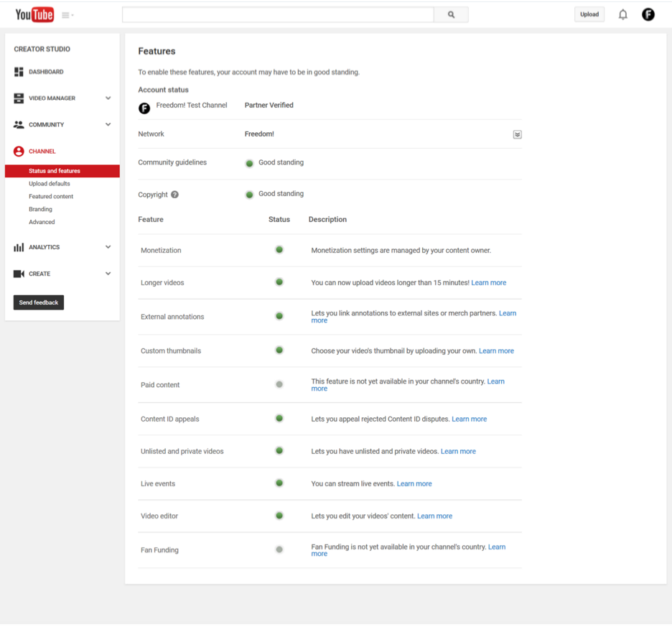Open Learn more for External annotations
Viewport: 672px width, 627px height.
point(508,313)
